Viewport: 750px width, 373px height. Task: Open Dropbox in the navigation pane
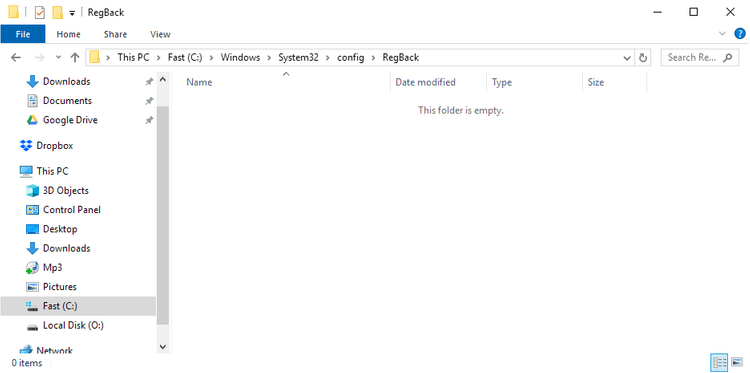pos(55,146)
